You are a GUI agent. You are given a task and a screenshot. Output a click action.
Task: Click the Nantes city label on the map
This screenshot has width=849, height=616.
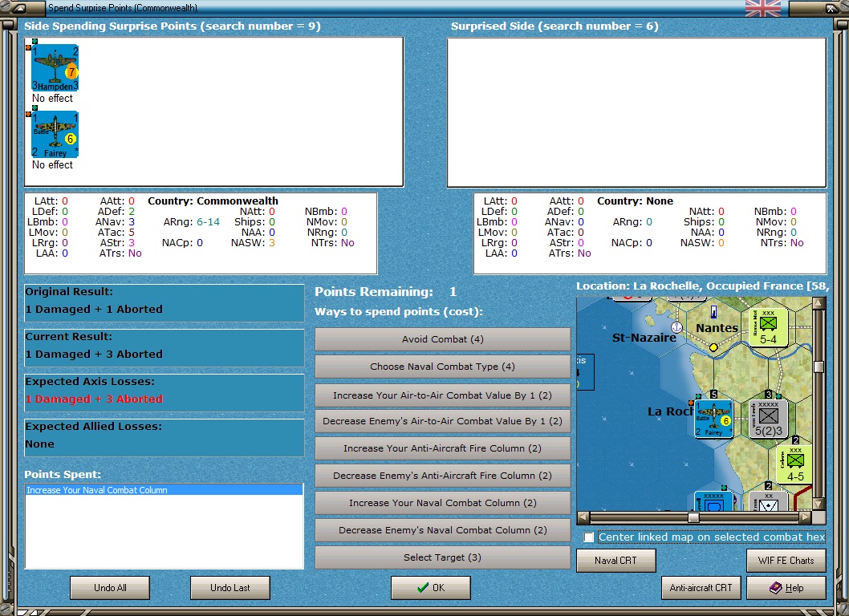717,328
